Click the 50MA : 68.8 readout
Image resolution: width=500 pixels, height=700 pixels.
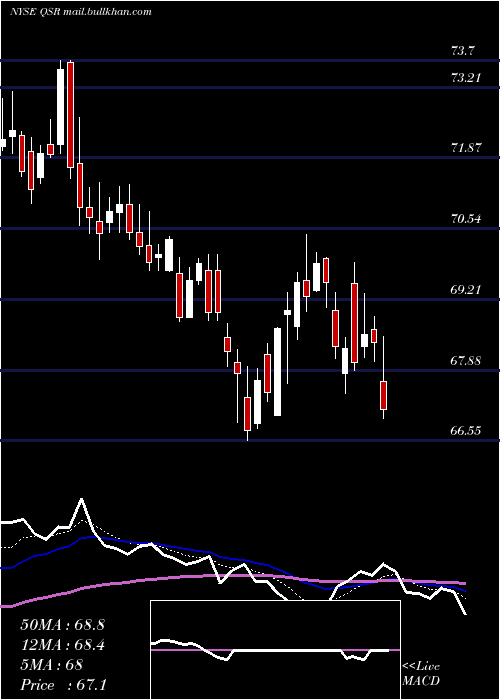click(x=62, y=625)
